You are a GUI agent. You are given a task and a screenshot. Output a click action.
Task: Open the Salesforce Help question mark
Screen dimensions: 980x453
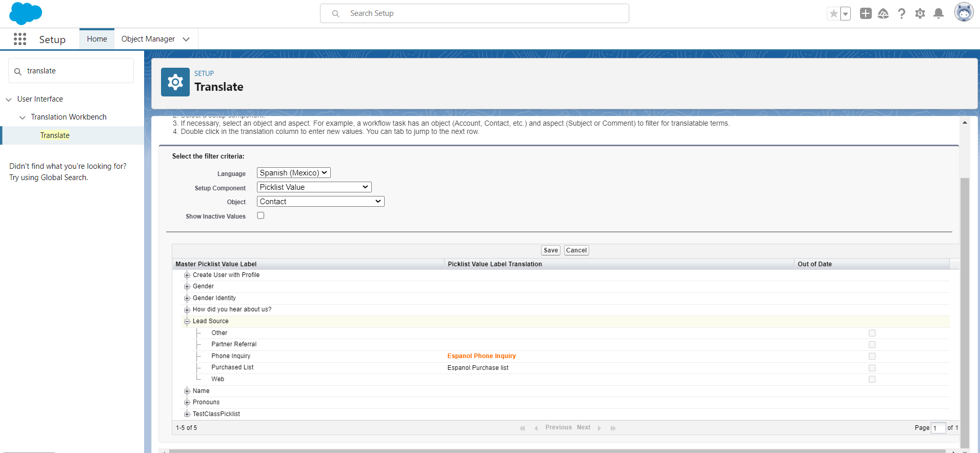point(902,14)
